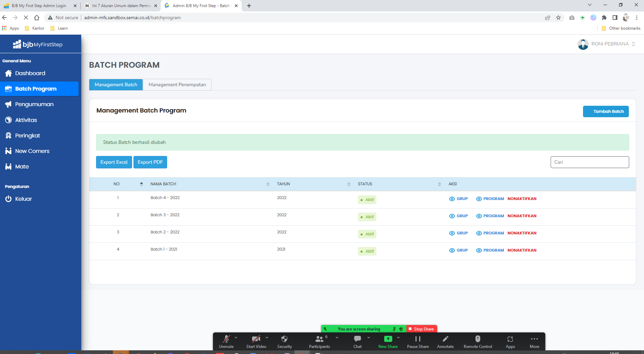Open Chrome three-dot menu

point(637,18)
